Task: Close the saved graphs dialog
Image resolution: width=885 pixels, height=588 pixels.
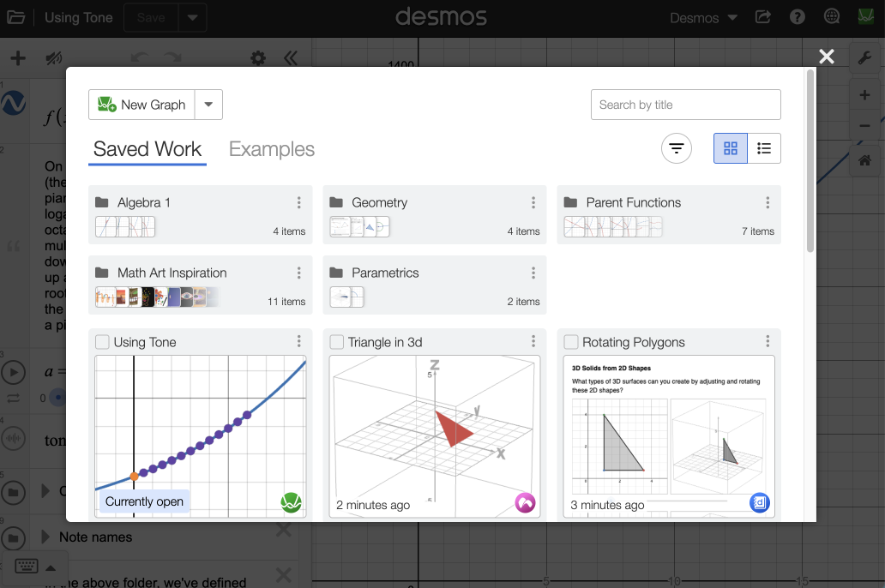Action: click(x=827, y=57)
